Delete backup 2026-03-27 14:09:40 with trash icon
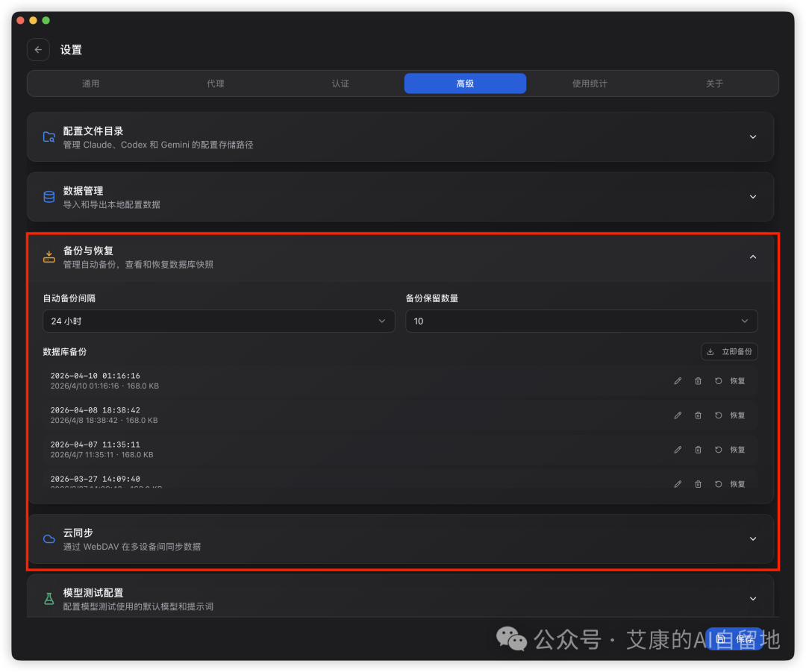 click(x=698, y=485)
